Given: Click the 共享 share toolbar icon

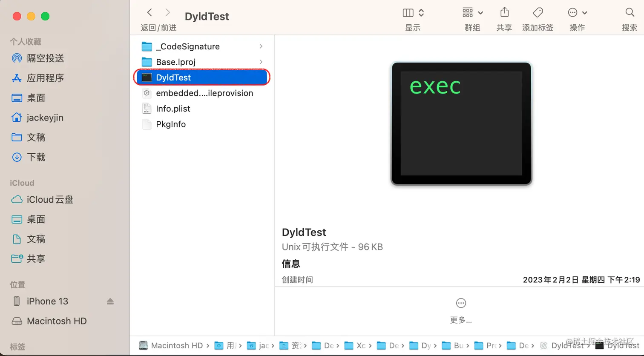Looking at the screenshot, I should [504, 12].
